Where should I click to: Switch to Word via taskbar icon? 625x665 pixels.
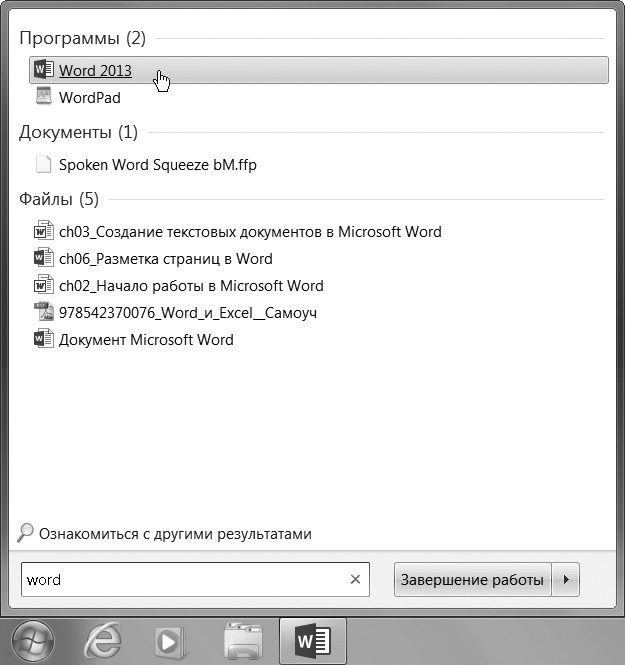[313, 640]
